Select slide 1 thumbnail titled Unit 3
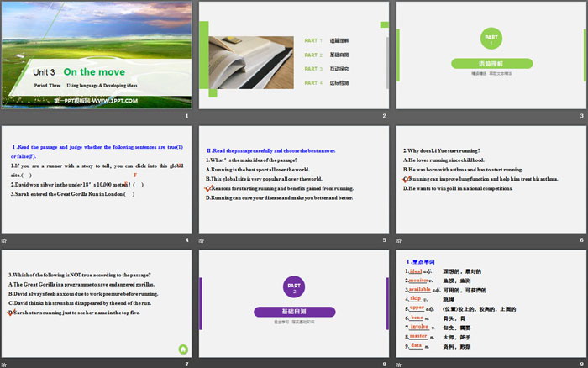The width and height of the screenshot is (588, 368). tap(97, 55)
